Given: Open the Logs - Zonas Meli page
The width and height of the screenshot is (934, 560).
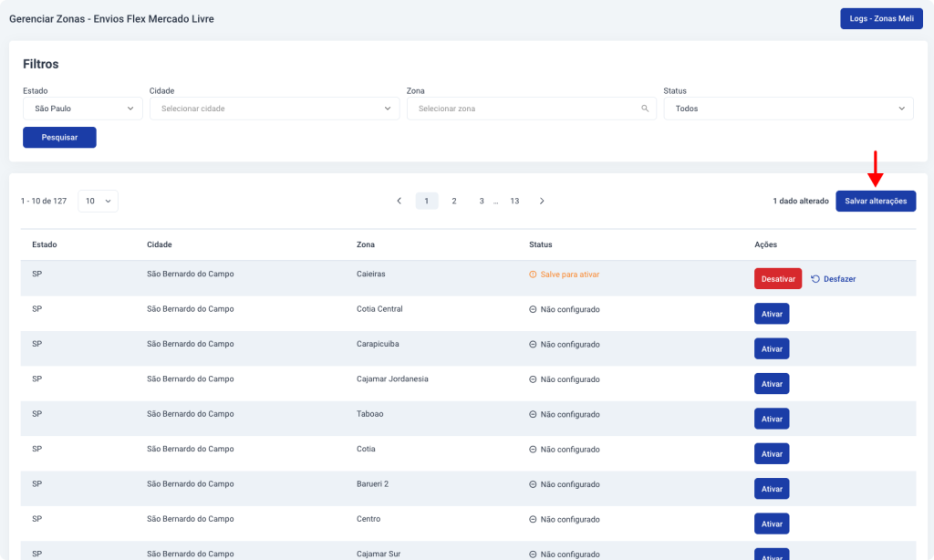Looking at the screenshot, I should pos(881,18).
